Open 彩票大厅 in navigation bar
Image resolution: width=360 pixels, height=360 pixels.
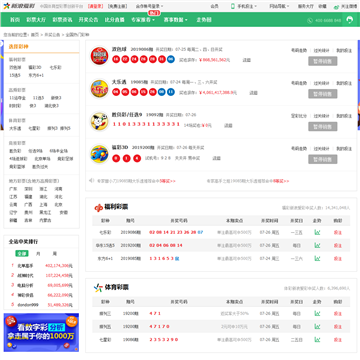pos(36,20)
